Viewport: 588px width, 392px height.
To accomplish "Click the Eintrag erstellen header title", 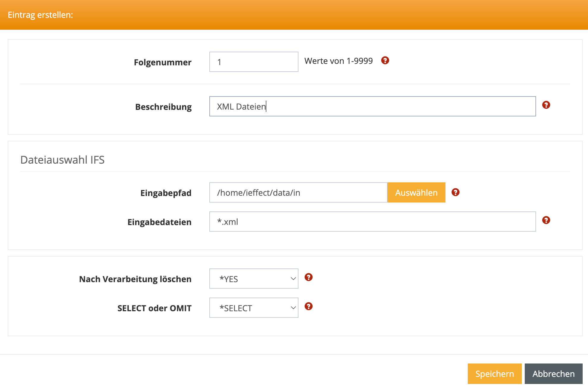I will (x=40, y=15).
